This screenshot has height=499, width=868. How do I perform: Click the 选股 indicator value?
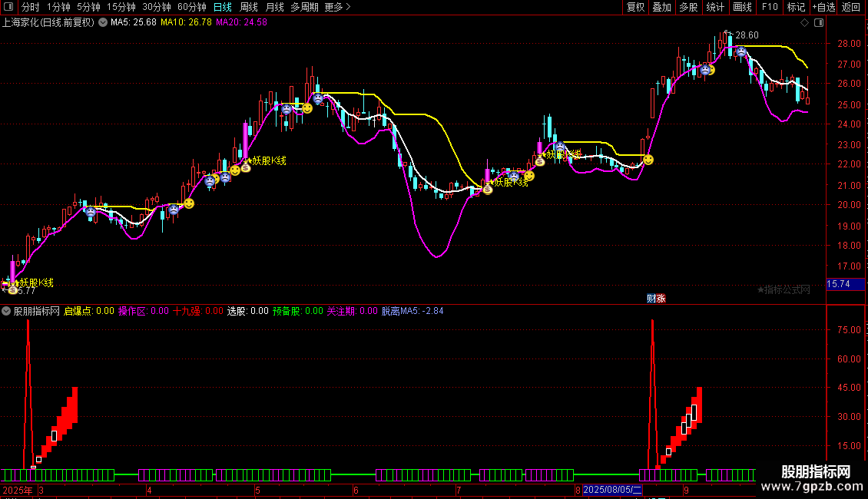click(x=247, y=311)
